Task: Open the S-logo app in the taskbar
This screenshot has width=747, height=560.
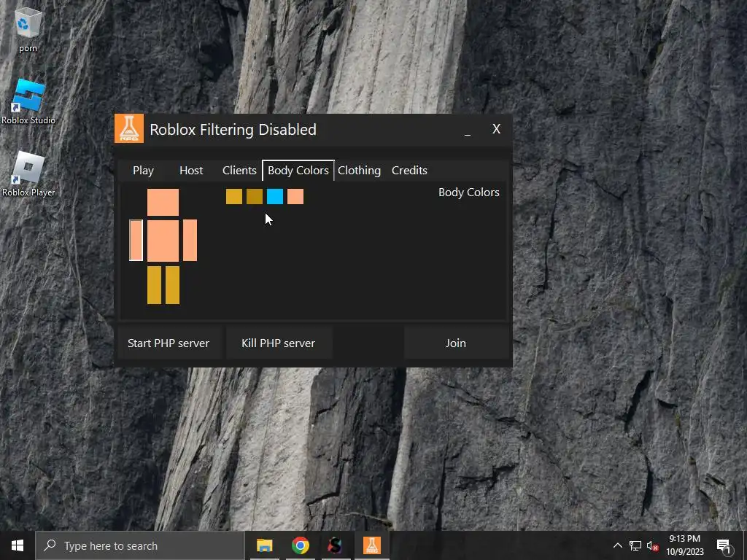Action: click(336, 545)
